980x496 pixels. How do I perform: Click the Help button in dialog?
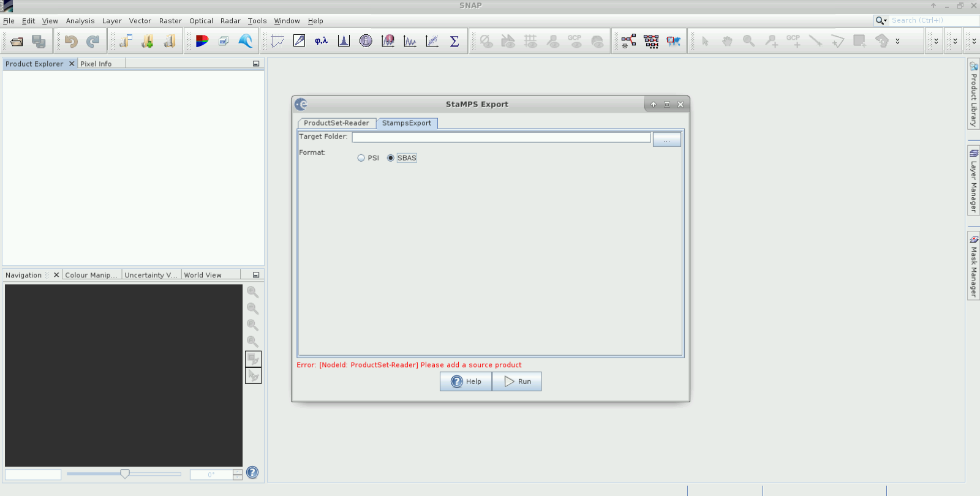coord(466,381)
